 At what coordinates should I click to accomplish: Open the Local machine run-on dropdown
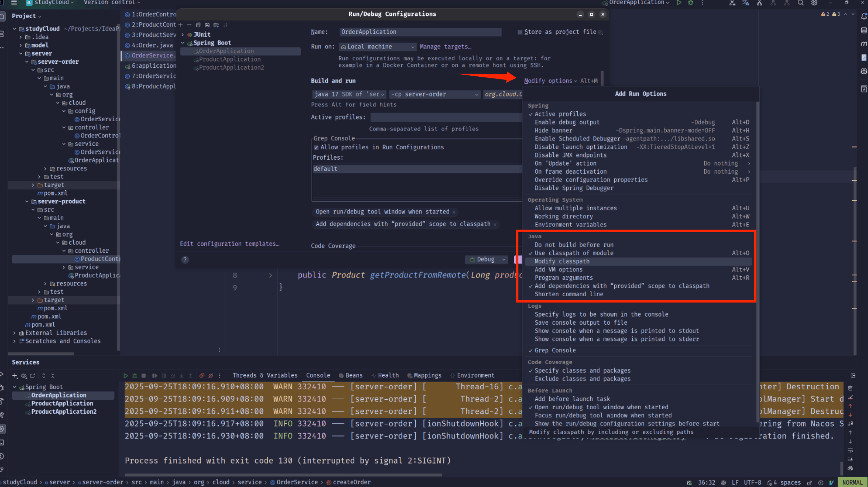[377, 47]
